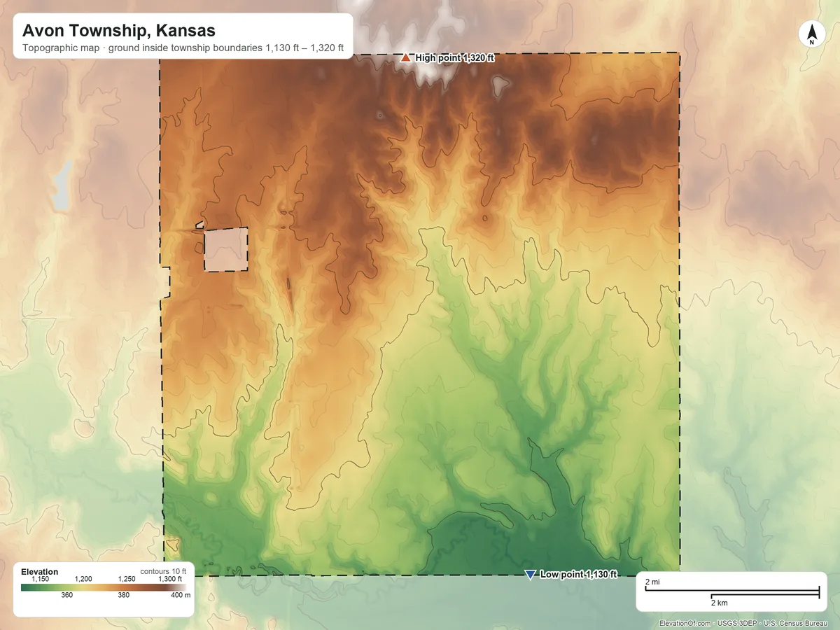Click the '380' meter legend label
The image size is (840, 630).
(123, 596)
